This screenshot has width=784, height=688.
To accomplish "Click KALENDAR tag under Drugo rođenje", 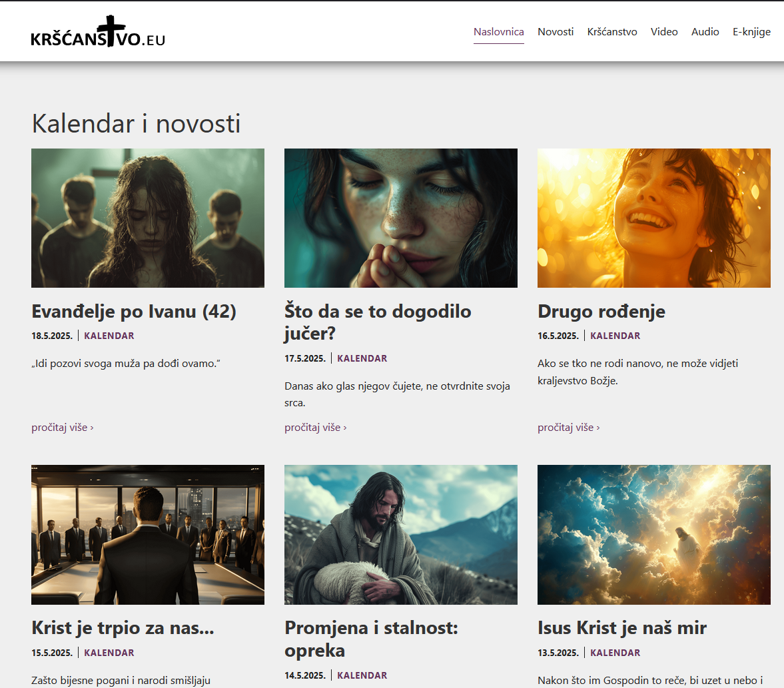I will [615, 336].
